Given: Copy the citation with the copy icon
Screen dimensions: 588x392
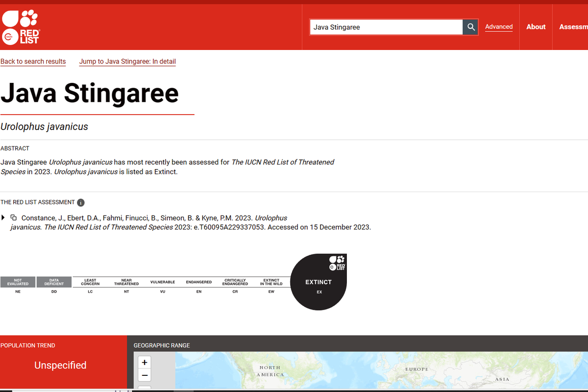Looking at the screenshot, I should tap(14, 218).
